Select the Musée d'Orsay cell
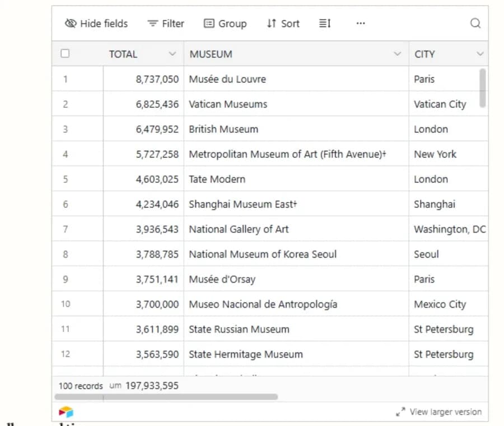The height and width of the screenshot is (426, 504). (x=296, y=279)
